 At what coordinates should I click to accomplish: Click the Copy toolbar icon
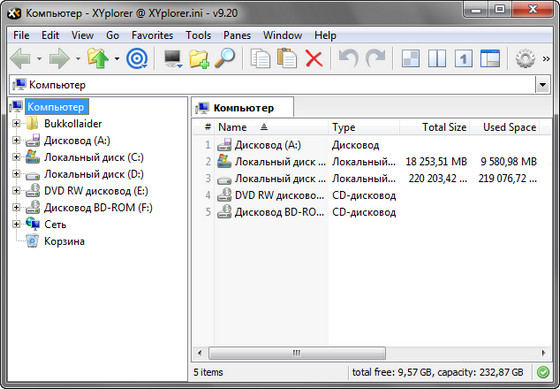(260, 59)
